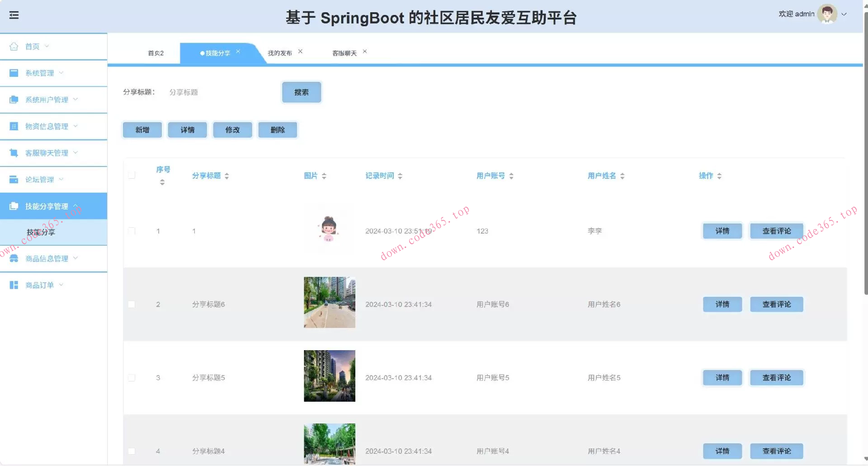Open the apartment building thumbnail for 分享标题5
868x466 pixels.
(x=330, y=376)
